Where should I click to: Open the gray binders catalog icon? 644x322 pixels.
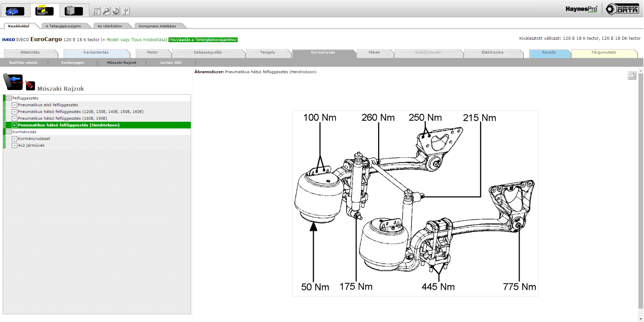tap(74, 11)
